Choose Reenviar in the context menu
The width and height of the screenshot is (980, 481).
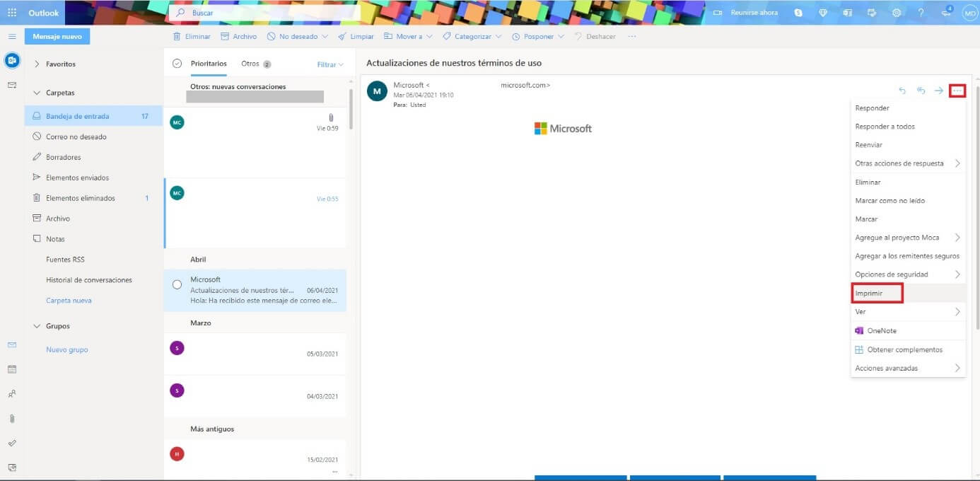coord(908,145)
